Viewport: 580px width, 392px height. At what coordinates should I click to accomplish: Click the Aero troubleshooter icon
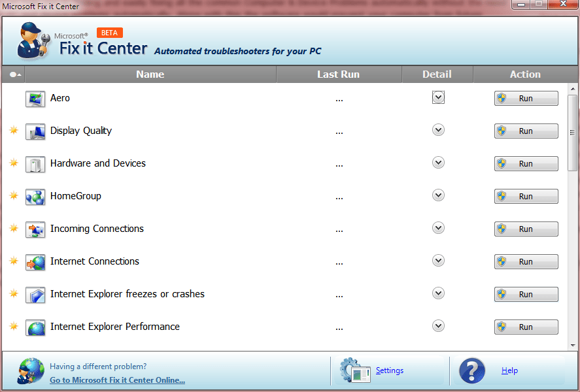(35, 99)
